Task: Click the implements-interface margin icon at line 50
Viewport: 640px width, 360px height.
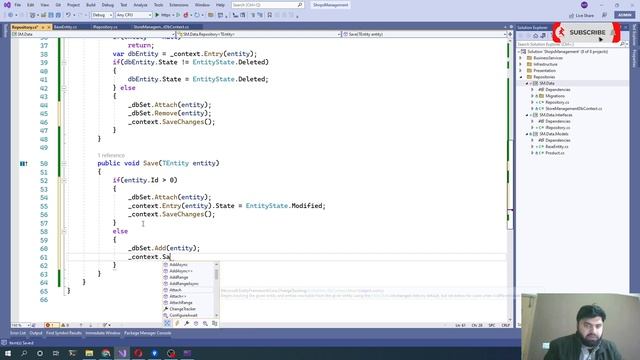Action: click(x=24, y=163)
